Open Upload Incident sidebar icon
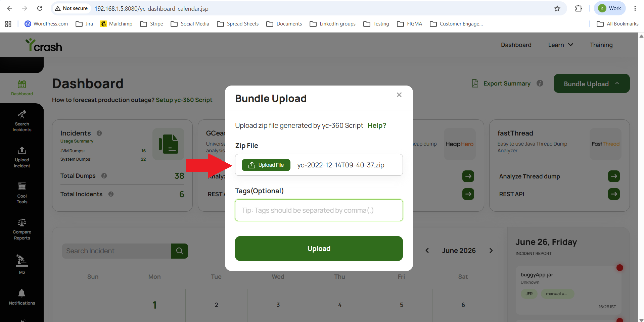The width and height of the screenshot is (644, 322). click(x=22, y=157)
